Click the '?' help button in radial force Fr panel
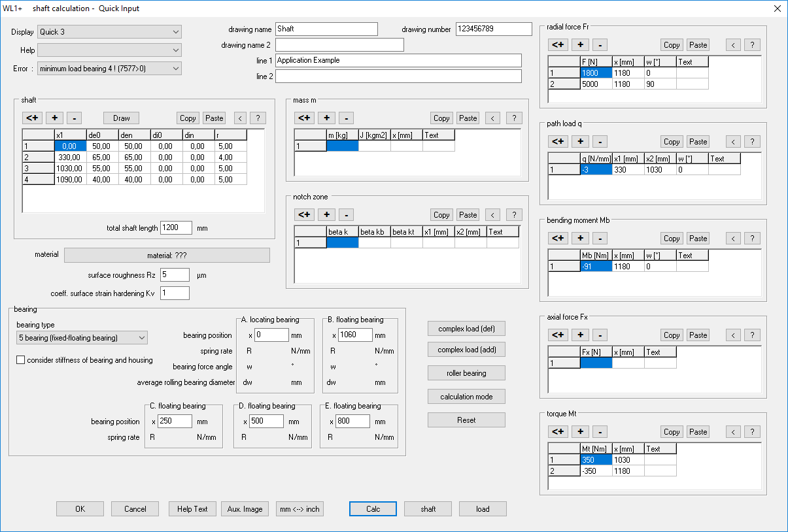 coord(752,45)
